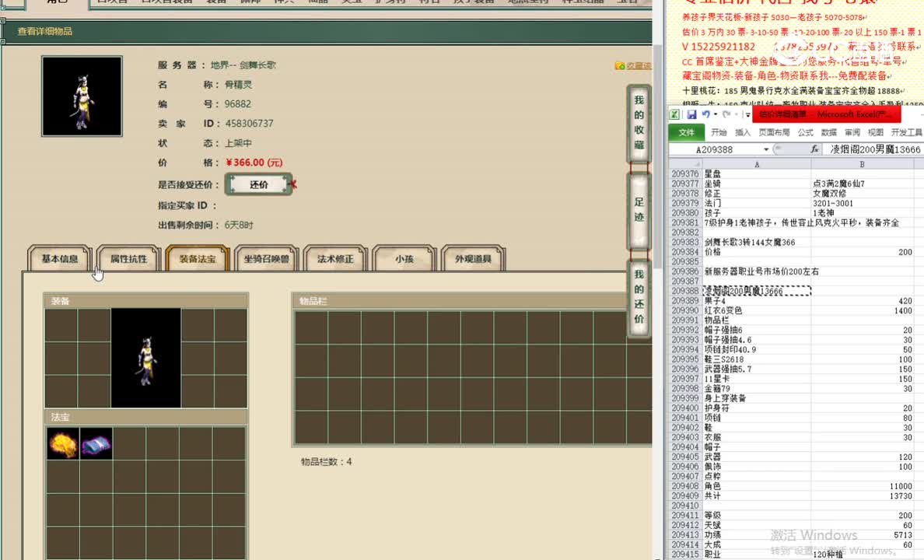This screenshot has width=924, height=560.
Task: Click the 我的收藏 side button
Action: tap(639, 123)
